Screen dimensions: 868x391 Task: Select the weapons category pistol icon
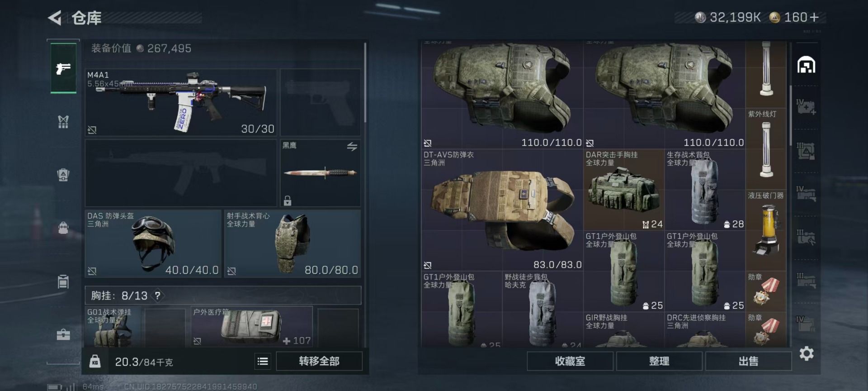click(63, 68)
